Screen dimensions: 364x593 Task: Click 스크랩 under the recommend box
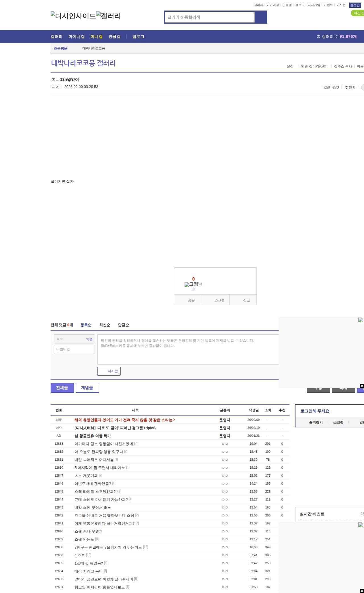(x=216, y=300)
